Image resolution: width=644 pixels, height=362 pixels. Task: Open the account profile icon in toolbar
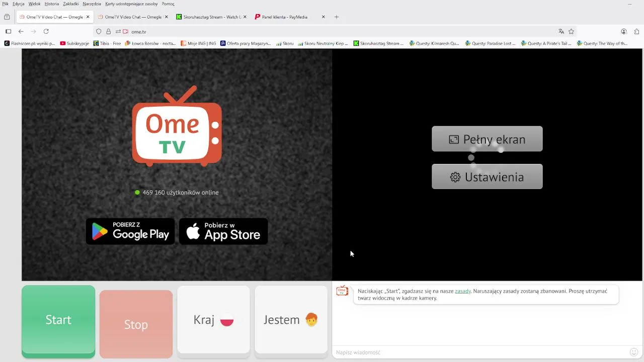coord(624,31)
